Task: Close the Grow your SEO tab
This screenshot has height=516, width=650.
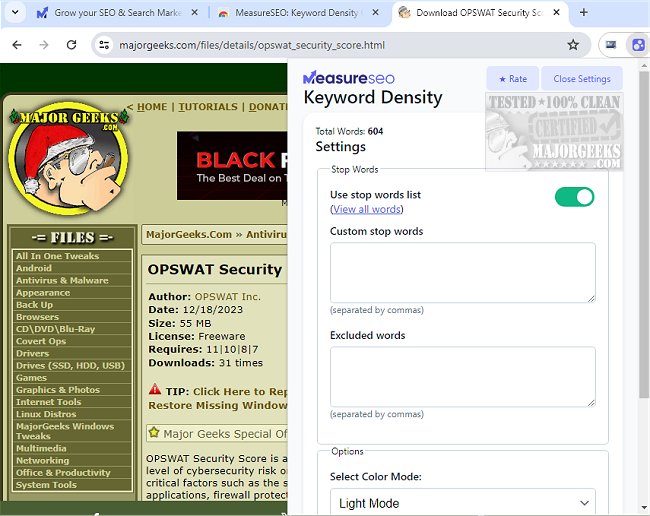Action: click(x=194, y=12)
